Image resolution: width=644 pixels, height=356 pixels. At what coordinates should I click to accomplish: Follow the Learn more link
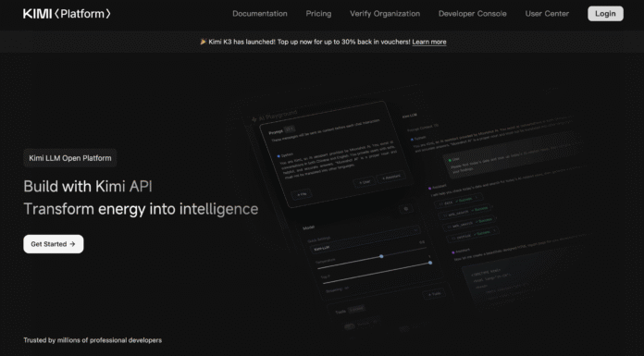429,42
